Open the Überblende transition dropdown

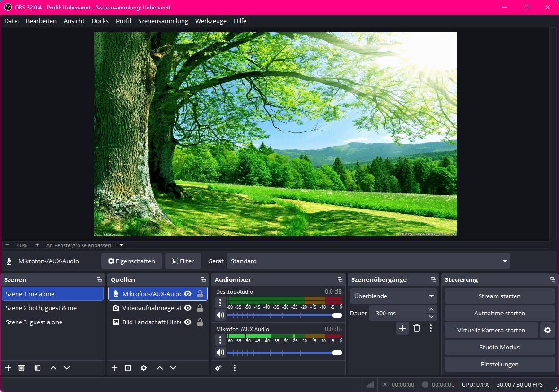[393, 296]
